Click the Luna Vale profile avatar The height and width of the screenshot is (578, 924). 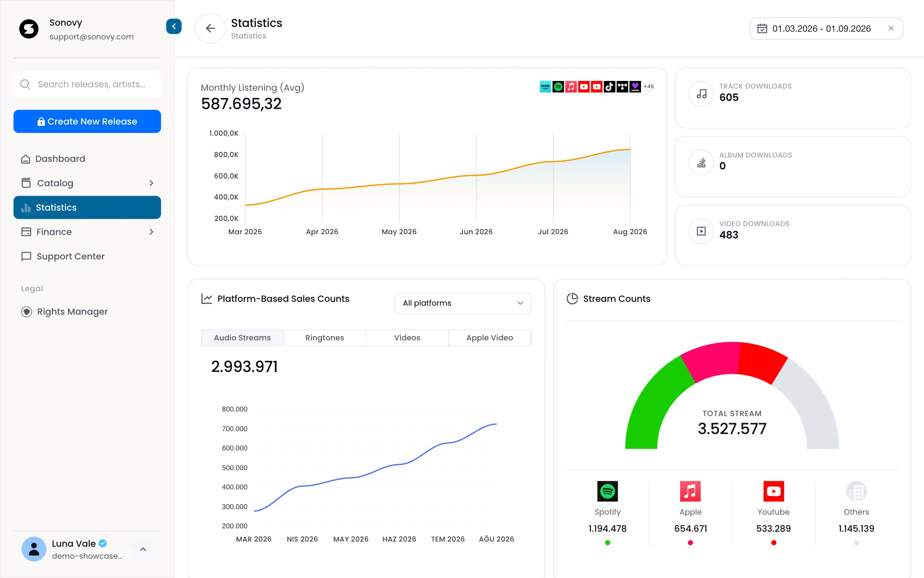34,549
